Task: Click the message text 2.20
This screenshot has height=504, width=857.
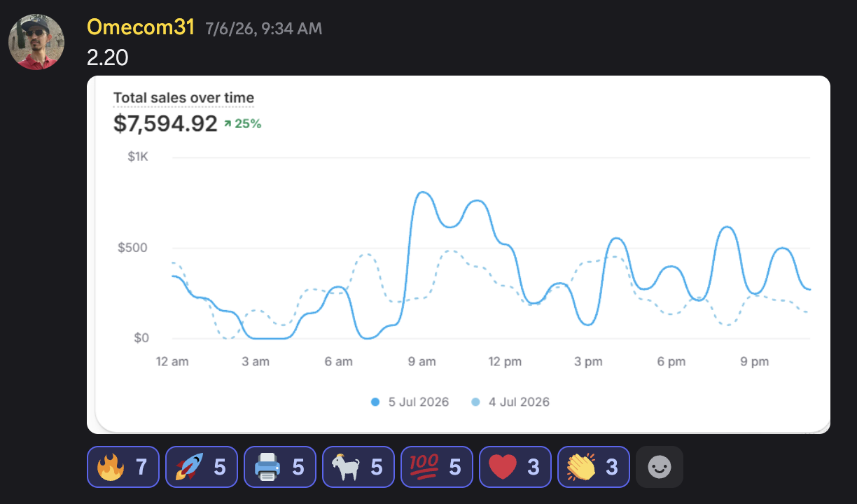Action: point(108,58)
